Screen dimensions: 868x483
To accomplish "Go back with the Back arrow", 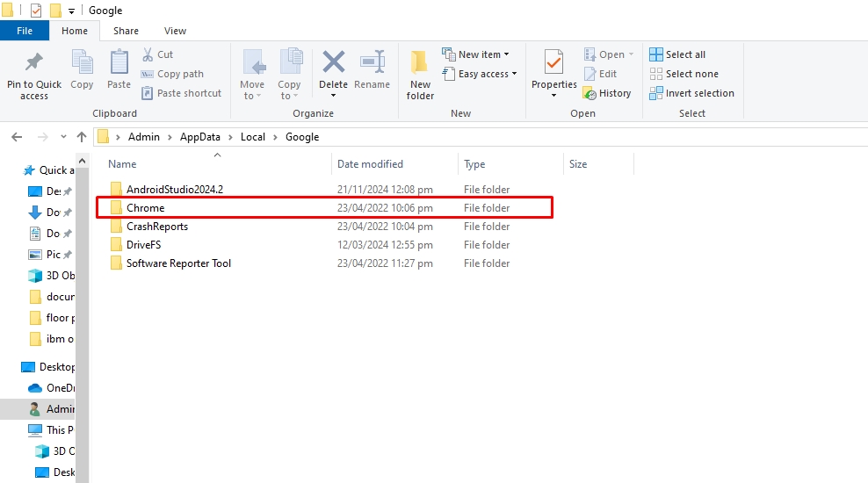I will click(18, 137).
